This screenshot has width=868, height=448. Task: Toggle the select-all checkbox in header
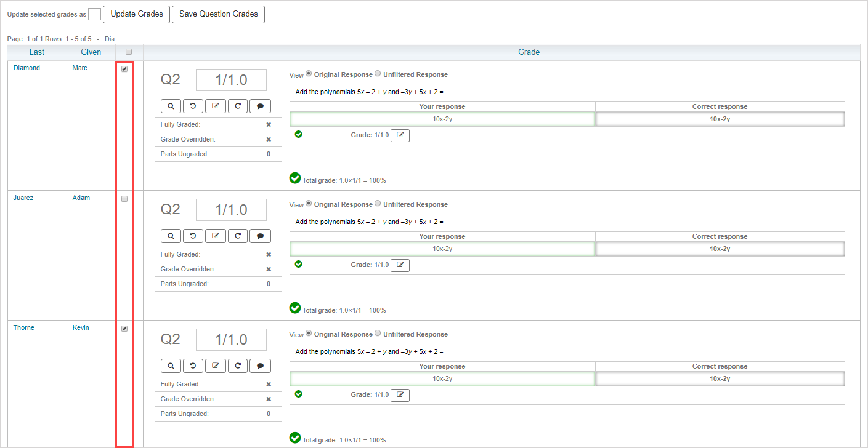[x=129, y=52]
